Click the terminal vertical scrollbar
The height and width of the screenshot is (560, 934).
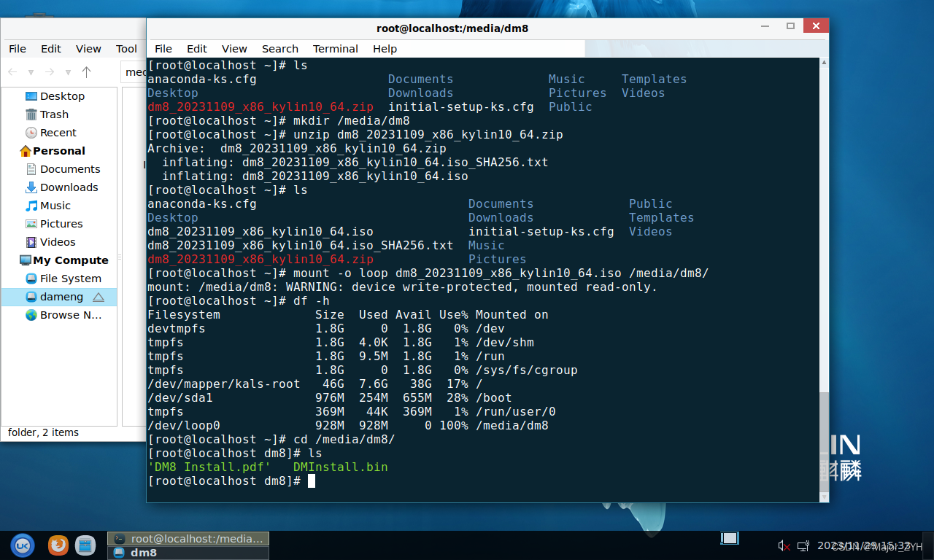pos(824,292)
